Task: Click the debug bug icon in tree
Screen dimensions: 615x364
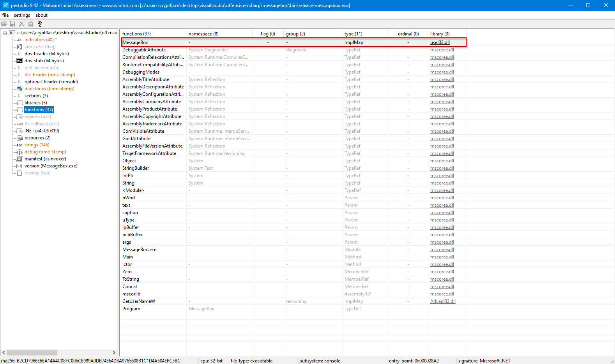Action: click(x=19, y=152)
